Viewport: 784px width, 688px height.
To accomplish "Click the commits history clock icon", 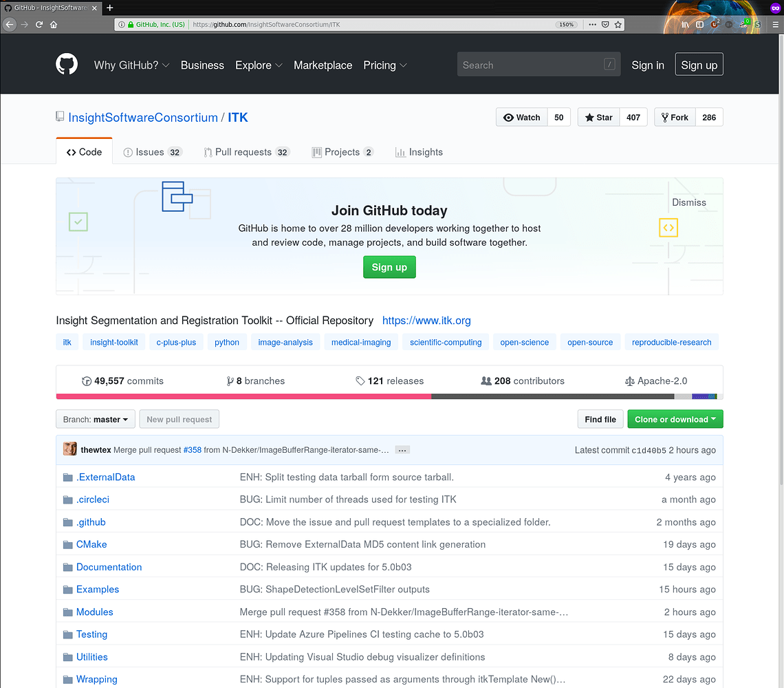I will 87,381.
